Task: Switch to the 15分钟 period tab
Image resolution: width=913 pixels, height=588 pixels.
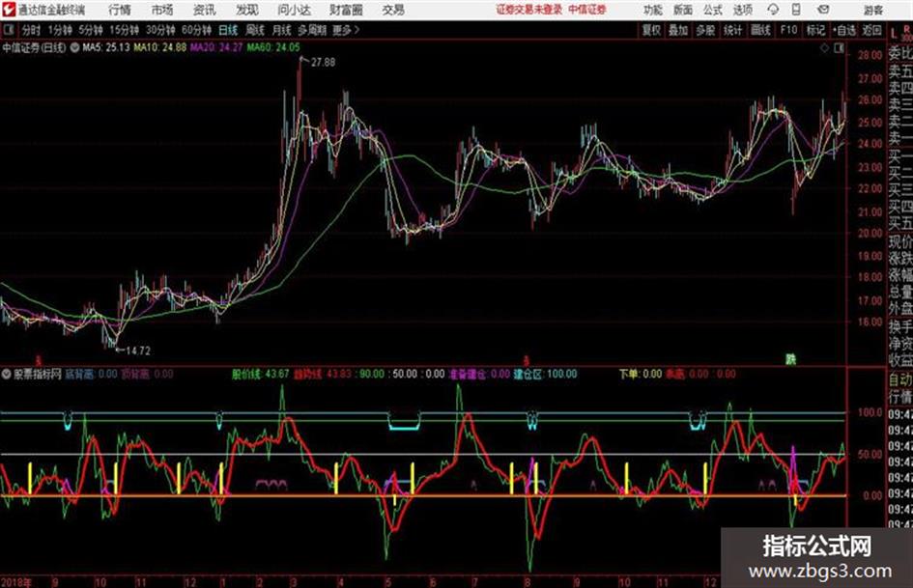Action: 125,30
